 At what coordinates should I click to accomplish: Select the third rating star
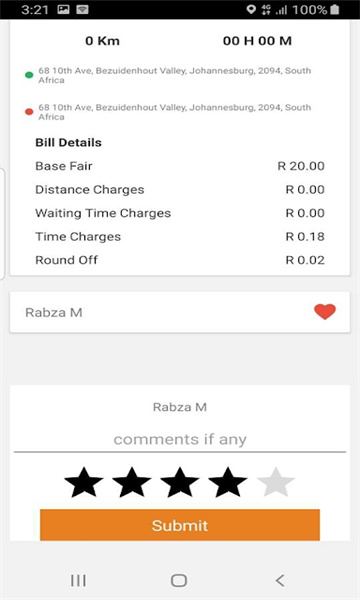[180, 482]
